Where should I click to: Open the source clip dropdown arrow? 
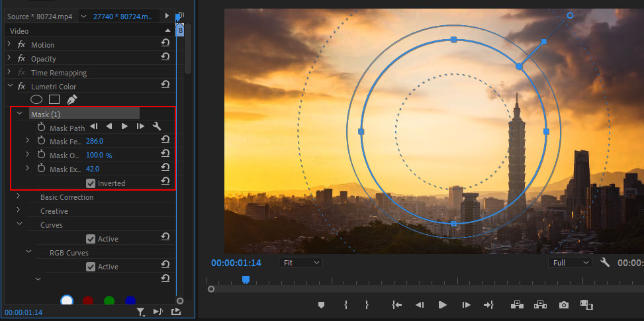84,17
